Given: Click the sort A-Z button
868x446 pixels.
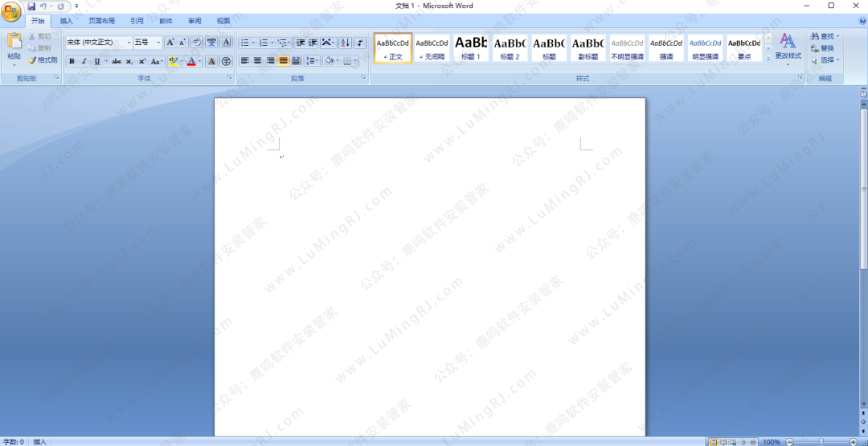Looking at the screenshot, I should pyautogui.click(x=345, y=43).
